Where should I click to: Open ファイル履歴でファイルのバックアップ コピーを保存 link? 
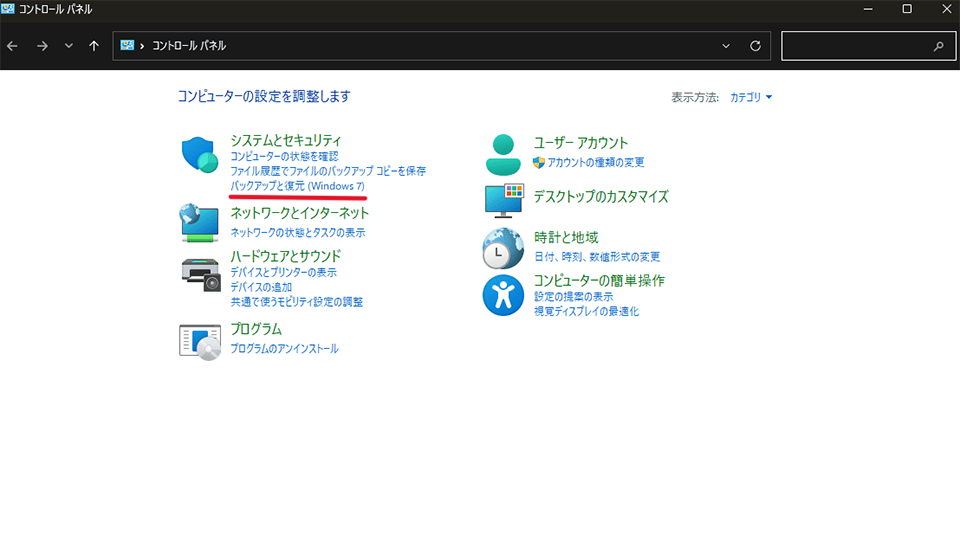pos(328,171)
